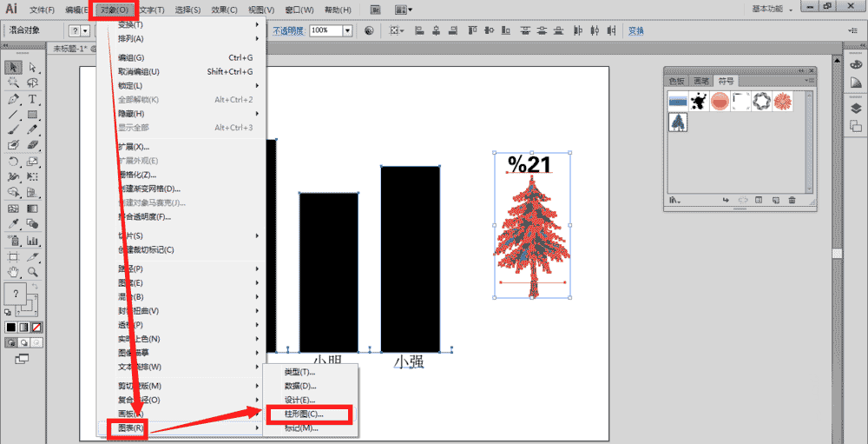This screenshot has width=868, height=444.
Task: Choose the Scale tool
Action: click(x=33, y=162)
